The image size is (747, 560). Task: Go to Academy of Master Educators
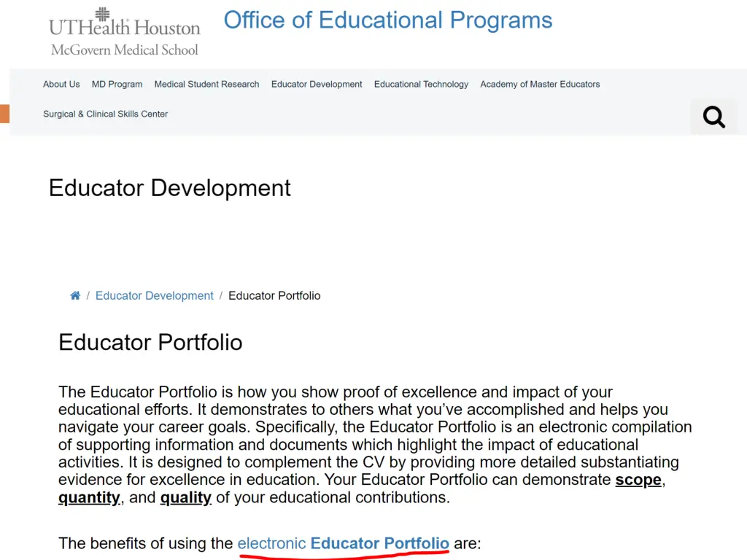pyautogui.click(x=540, y=85)
